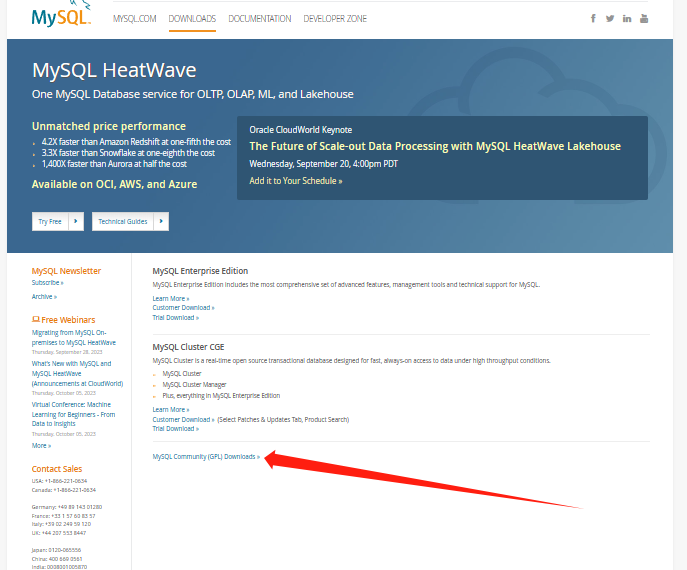Open the MySQL logo home link
Screen dimensions: 687x570
coord(61,16)
